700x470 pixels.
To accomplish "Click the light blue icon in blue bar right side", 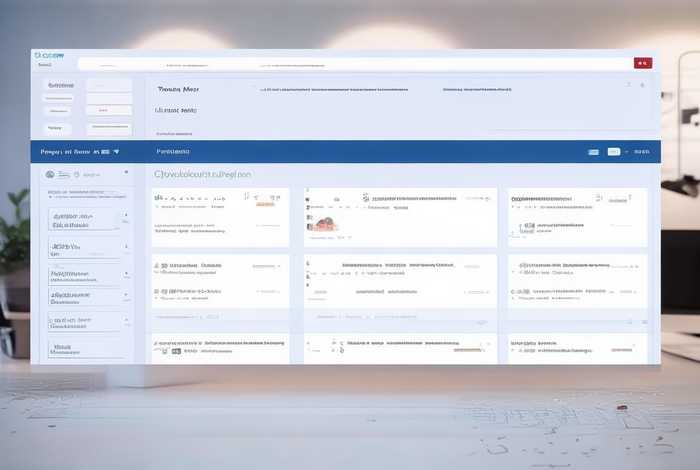I will pyautogui.click(x=594, y=152).
